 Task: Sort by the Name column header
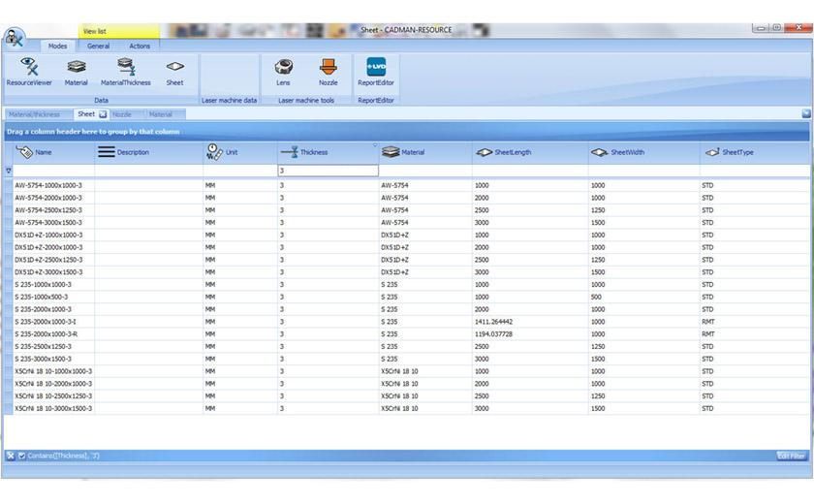53,152
